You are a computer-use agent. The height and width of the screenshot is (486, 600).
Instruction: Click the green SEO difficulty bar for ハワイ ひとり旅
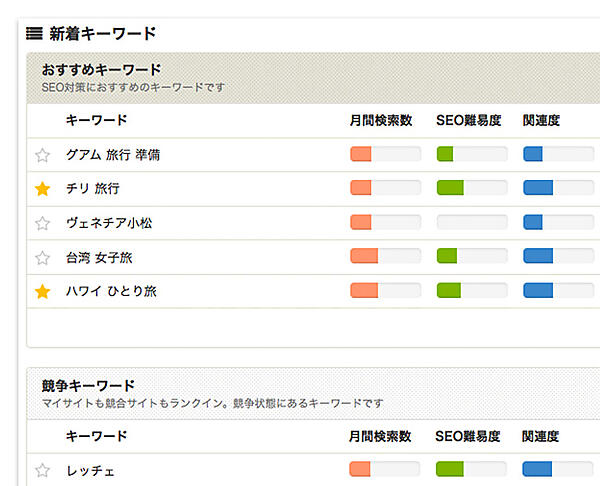click(x=471, y=291)
